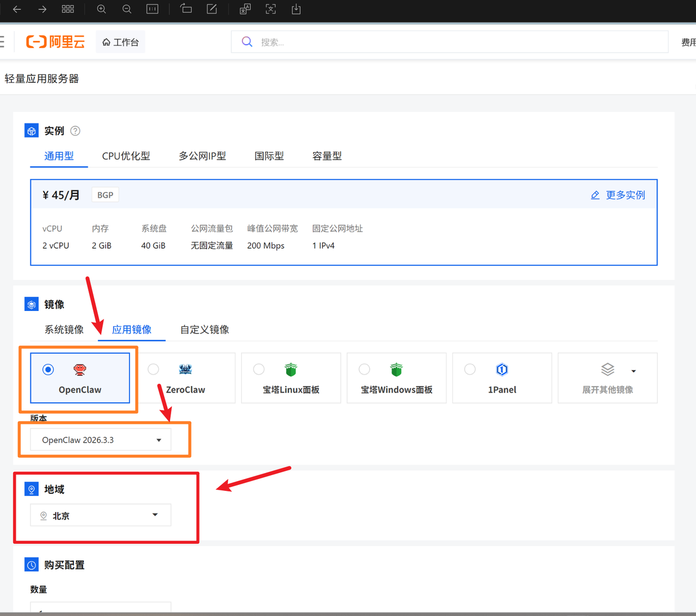Image resolution: width=696 pixels, height=616 pixels.
Task: Switch to the 通用型 instance tab
Action: tap(59, 156)
